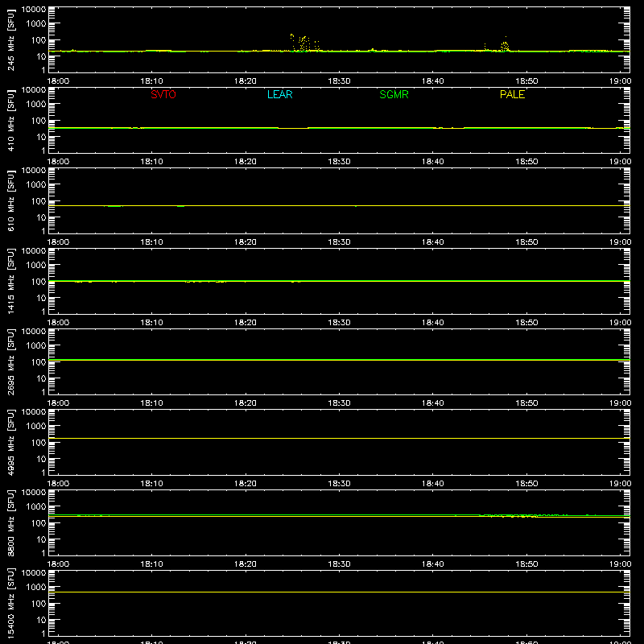Click the 18:40 tick label under 610 MHz panel
This screenshot has height=644, width=644.
432,242
